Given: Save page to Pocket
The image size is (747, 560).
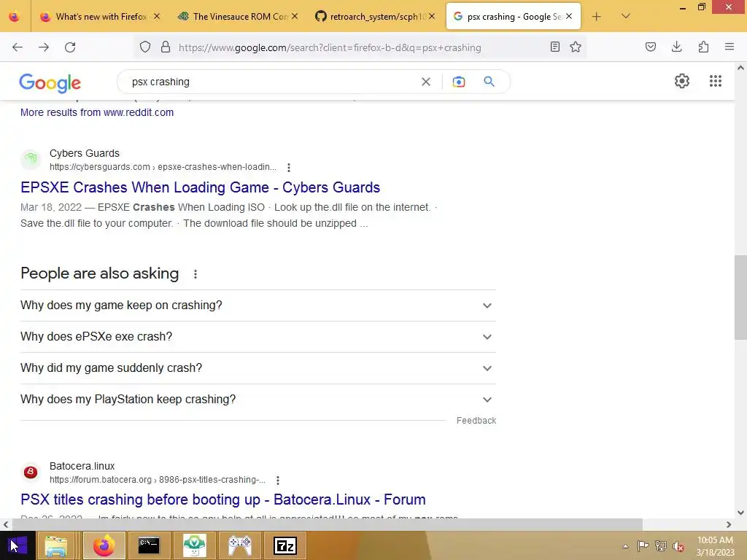Looking at the screenshot, I should click(x=651, y=47).
